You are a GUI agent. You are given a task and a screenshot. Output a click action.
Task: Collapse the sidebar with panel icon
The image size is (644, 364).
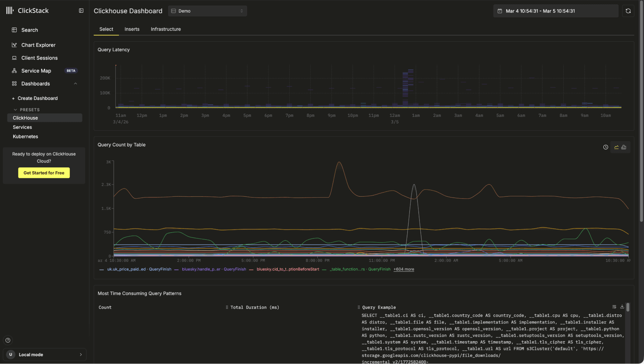point(81,11)
